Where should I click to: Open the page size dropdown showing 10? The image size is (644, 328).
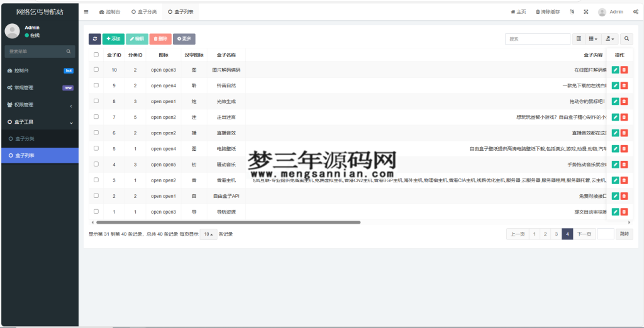point(209,234)
